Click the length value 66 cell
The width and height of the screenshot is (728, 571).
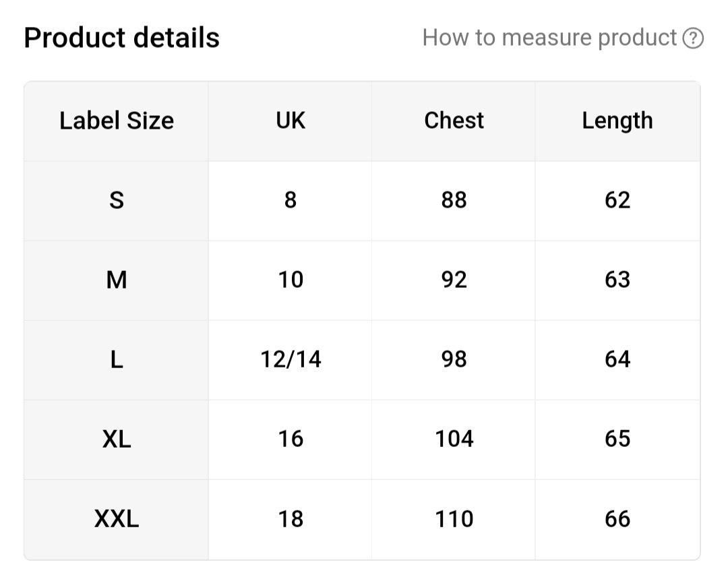tap(617, 520)
